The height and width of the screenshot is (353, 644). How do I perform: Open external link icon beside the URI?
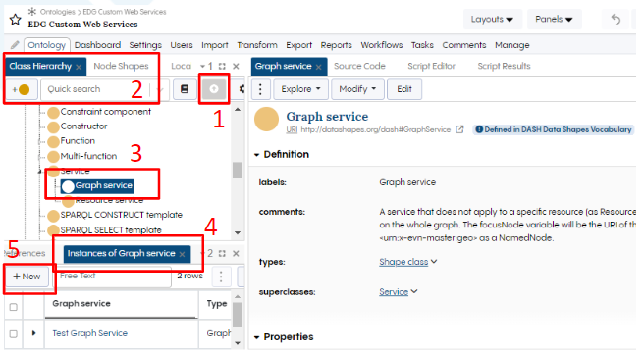point(459,129)
